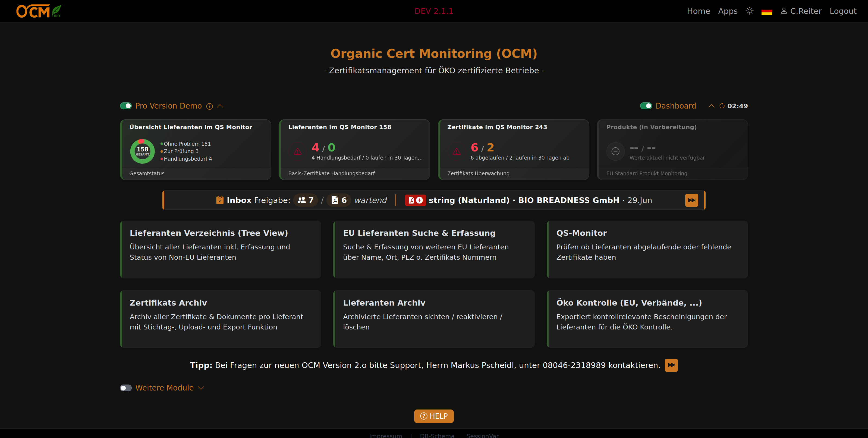Open Pro Version Demo info icon

(210, 106)
